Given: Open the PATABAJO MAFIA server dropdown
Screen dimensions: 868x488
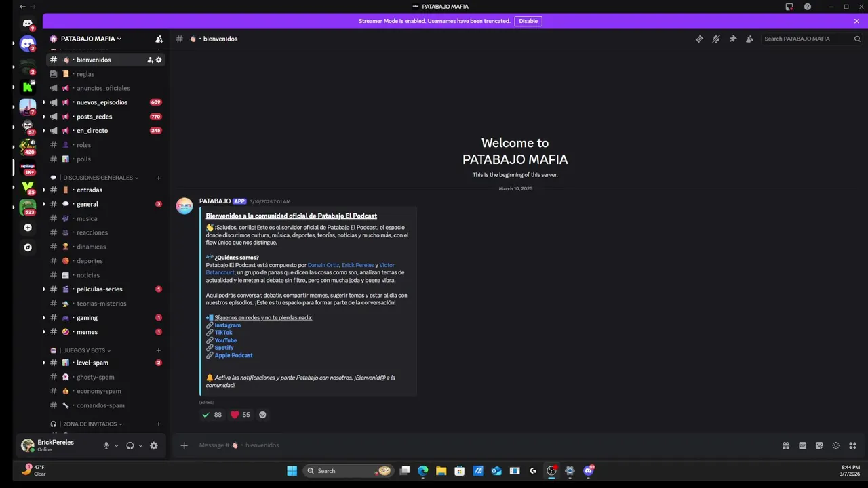Looking at the screenshot, I should 91,39.
